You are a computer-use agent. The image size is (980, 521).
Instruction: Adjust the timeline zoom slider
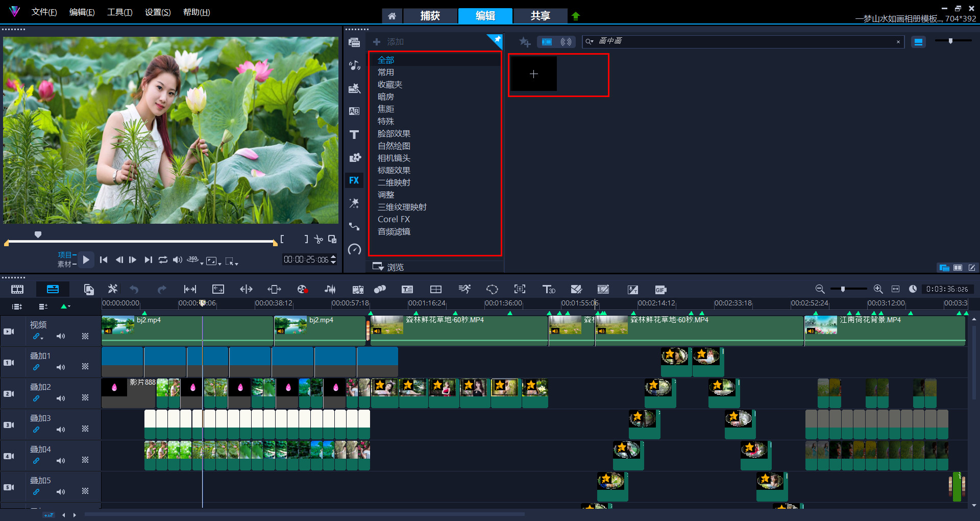coord(843,289)
